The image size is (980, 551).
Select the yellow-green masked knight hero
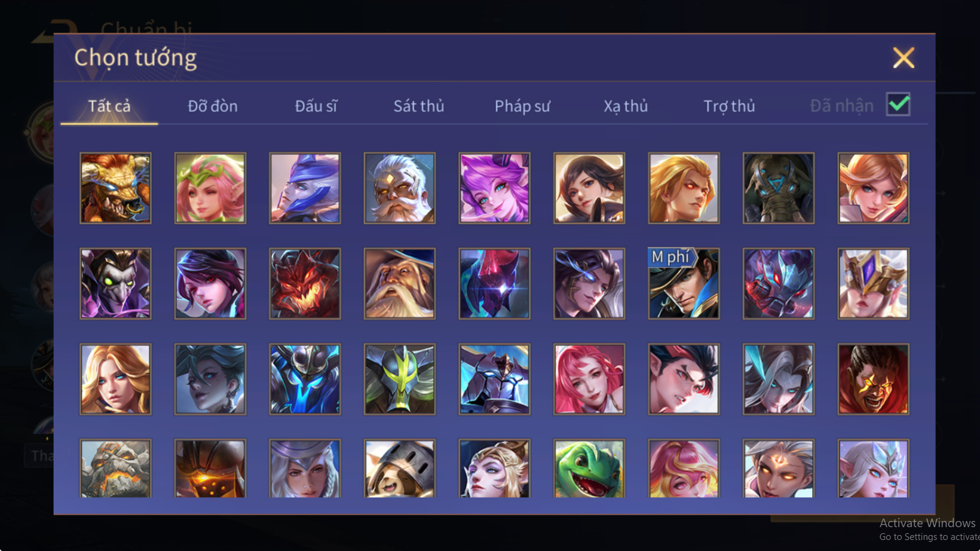(x=400, y=379)
